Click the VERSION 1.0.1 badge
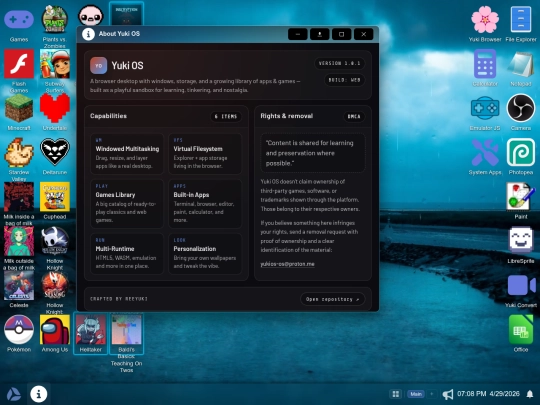 pos(339,63)
